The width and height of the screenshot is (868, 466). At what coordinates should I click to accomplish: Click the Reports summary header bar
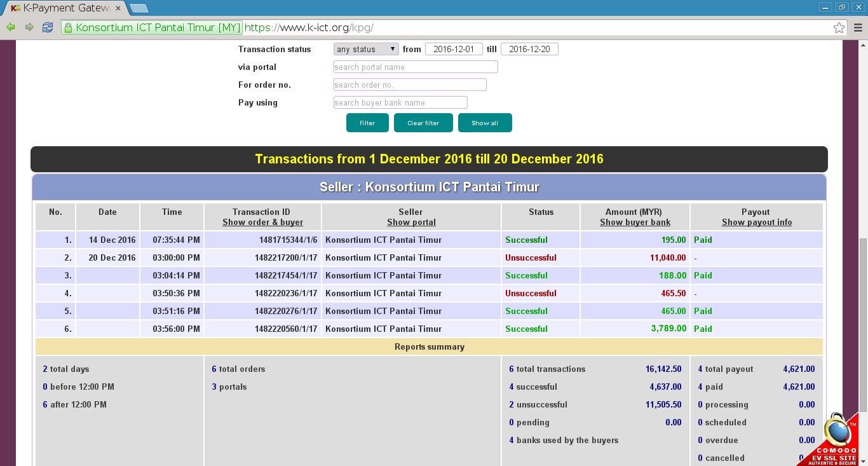click(429, 347)
